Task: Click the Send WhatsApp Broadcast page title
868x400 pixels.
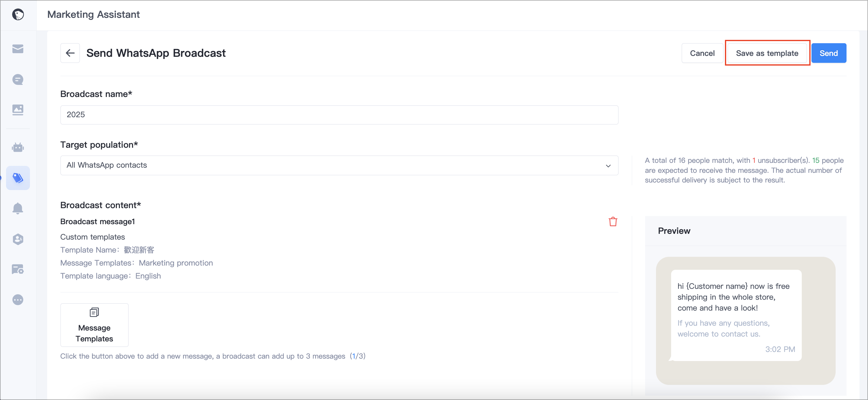Action: click(x=156, y=53)
